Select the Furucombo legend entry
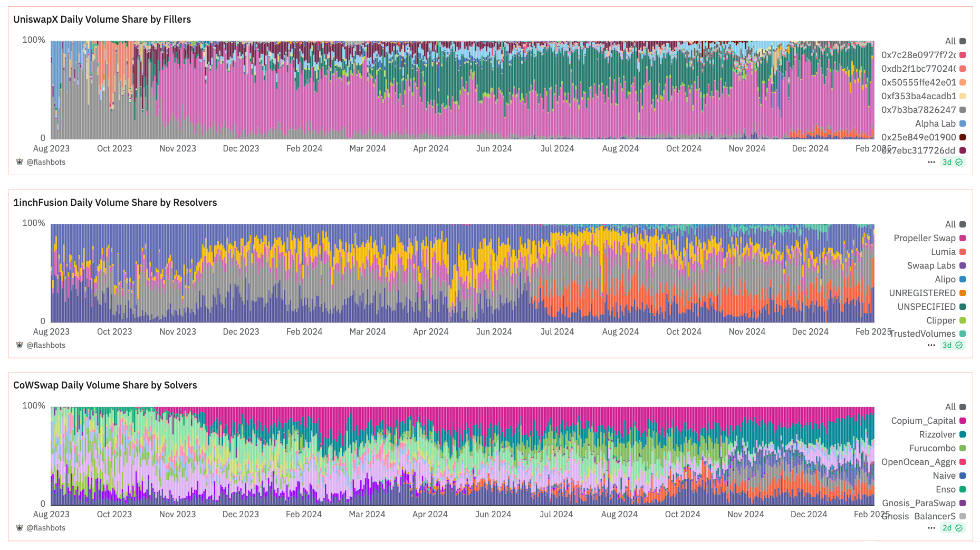 click(x=932, y=448)
